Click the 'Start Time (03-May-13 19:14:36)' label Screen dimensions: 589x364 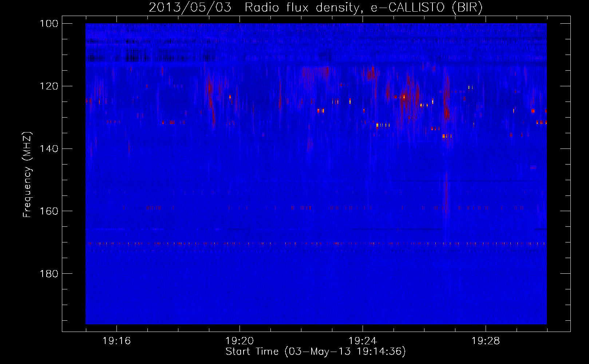click(316, 352)
